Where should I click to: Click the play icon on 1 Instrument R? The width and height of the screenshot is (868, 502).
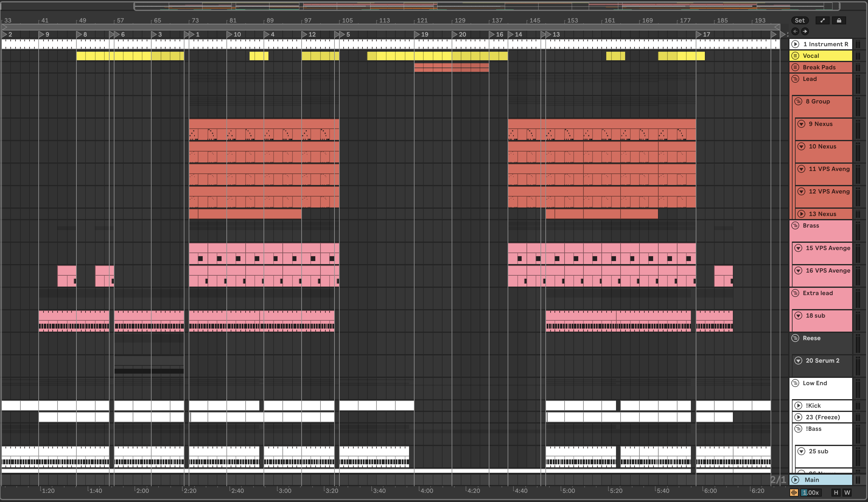(x=795, y=44)
